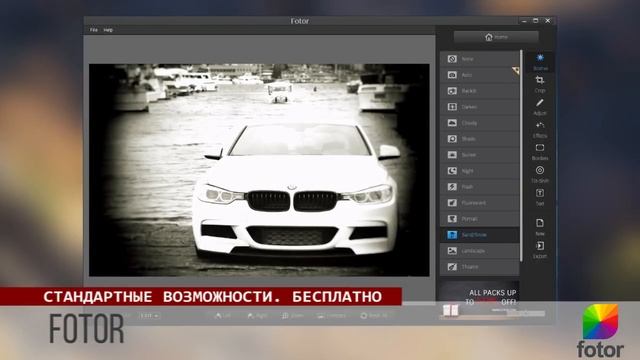Apply the Auto scene preset
Image resolution: width=640 pixels, height=360 pixels.
pos(480,75)
